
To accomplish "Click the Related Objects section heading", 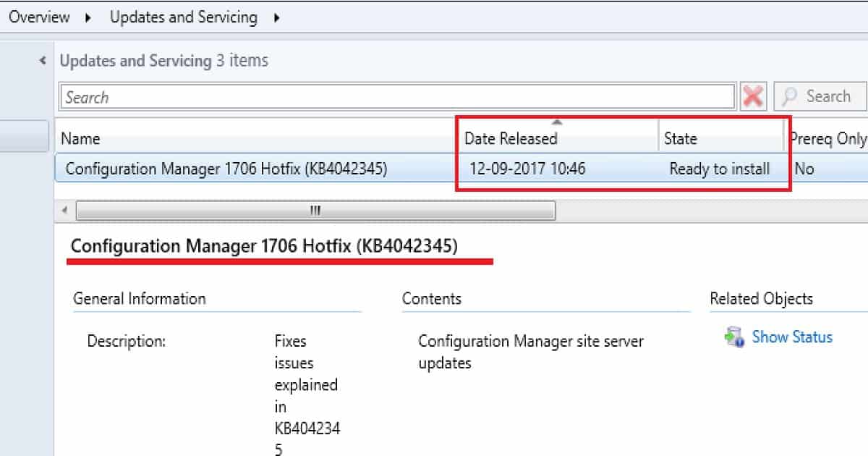I will (x=761, y=298).
